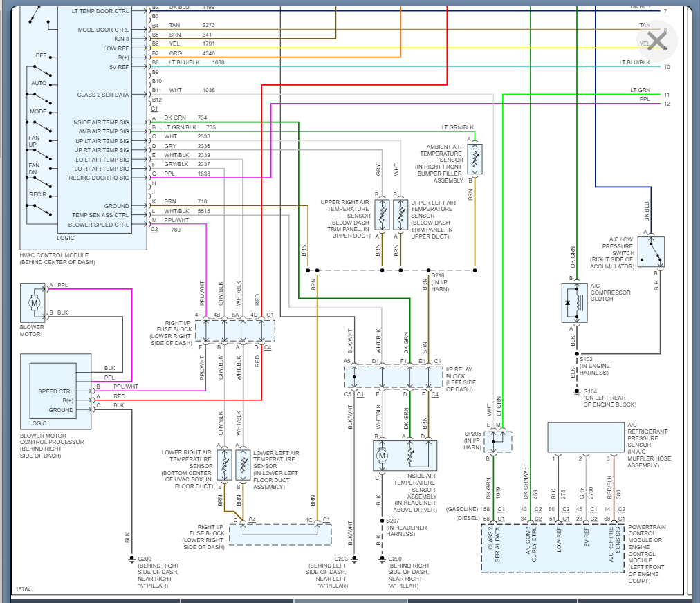Viewport: 700px width, 603px height.
Task: Close the wiring diagram with the X button
Action: pyautogui.click(x=656, y=41)
